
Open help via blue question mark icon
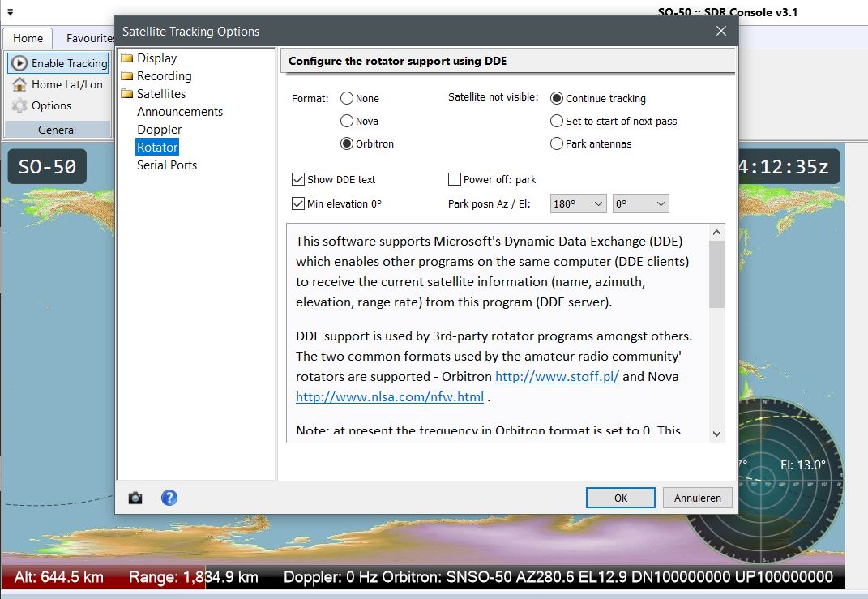pos(169,498)
